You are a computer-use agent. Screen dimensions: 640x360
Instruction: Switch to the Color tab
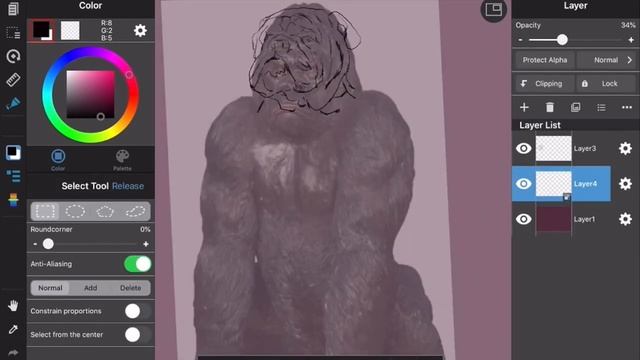click(58, 160)
